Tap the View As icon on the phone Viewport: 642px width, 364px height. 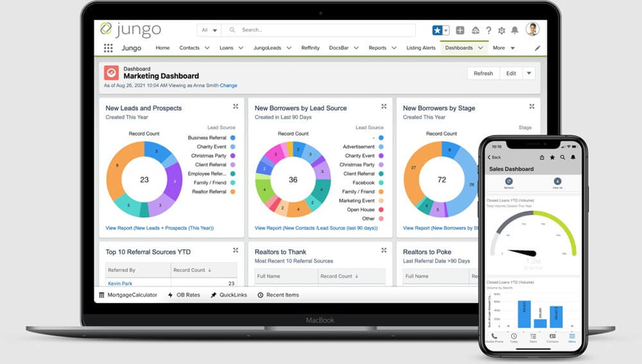[x=557, y=182]
